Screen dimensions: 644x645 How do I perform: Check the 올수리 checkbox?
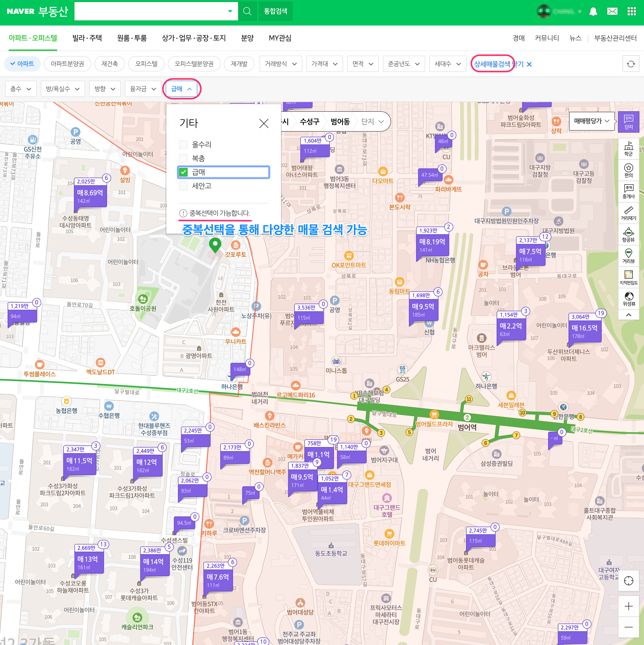click(183, 145)
